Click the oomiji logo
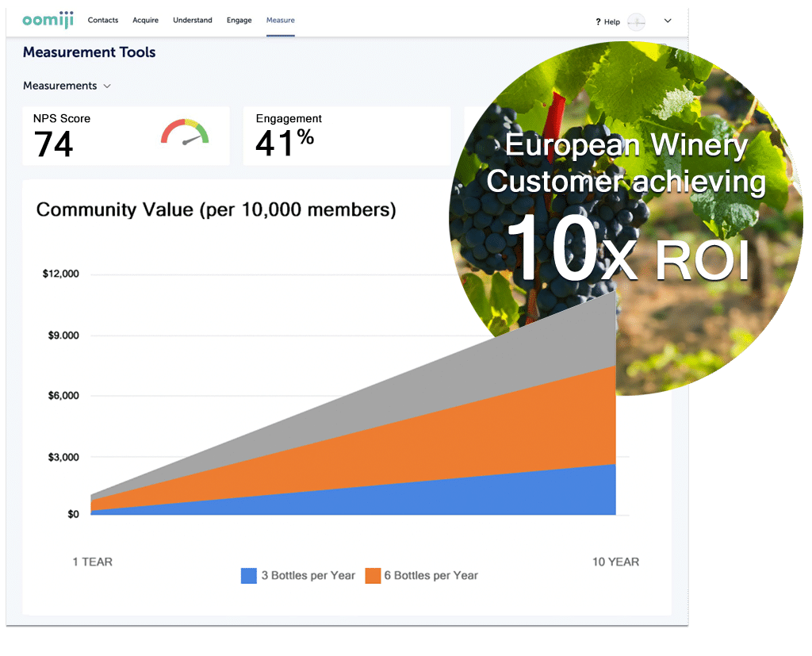Screen dimensions: 812x656 click(48, 21)
